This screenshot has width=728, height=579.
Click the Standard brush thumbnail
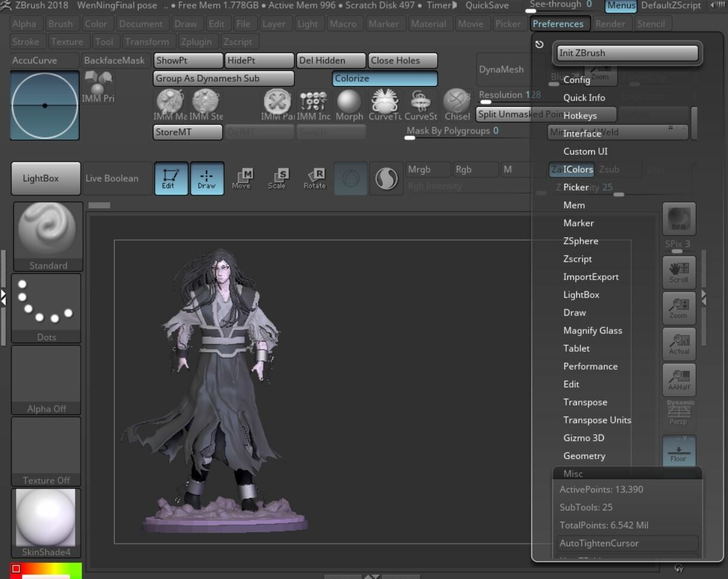coord(48,236)
